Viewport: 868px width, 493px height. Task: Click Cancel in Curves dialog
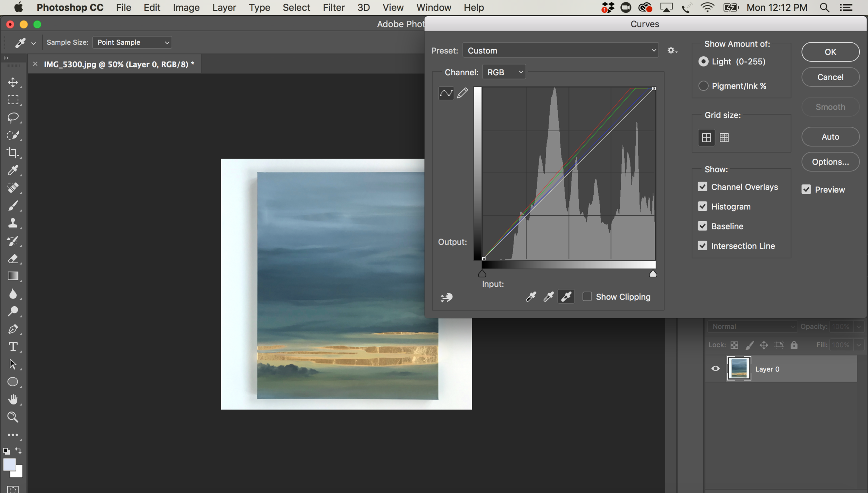pyautogui.click(x=830, y=77)
